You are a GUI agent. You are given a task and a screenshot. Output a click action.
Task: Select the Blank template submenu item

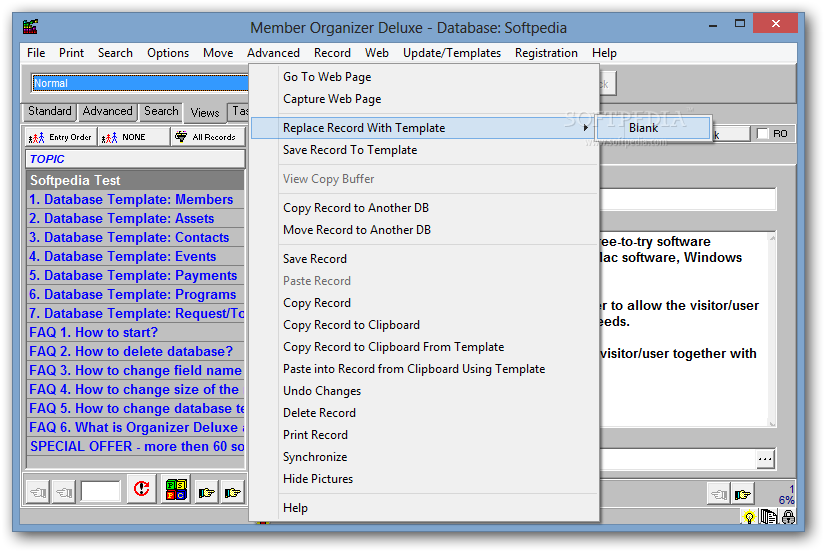652,128
